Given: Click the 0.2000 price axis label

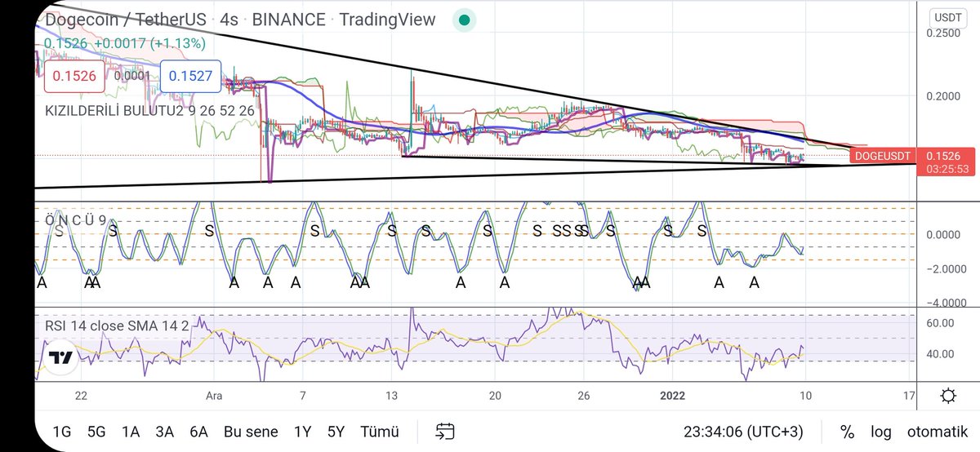Looking at the screenshot, I should click(943, 96).
